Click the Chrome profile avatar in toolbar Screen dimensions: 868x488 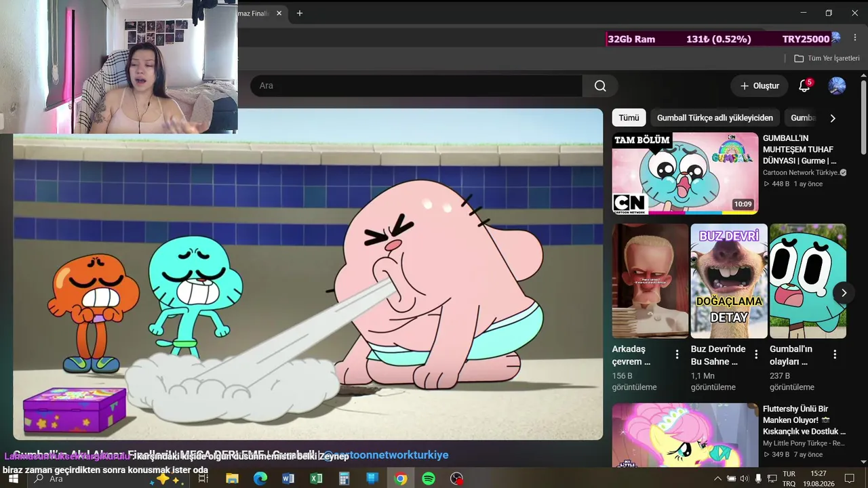coord(835,38)
